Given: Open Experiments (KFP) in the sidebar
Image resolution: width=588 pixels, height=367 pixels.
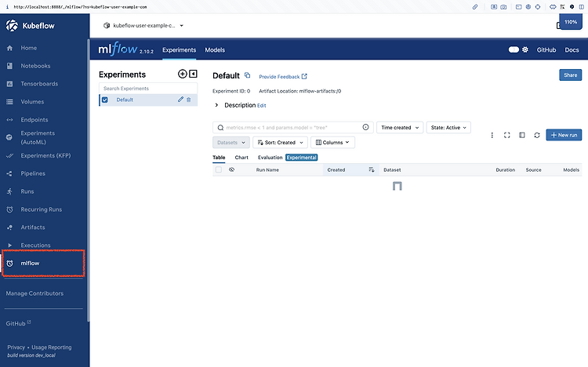Looking at the screenshot, I should click(45, 155).
